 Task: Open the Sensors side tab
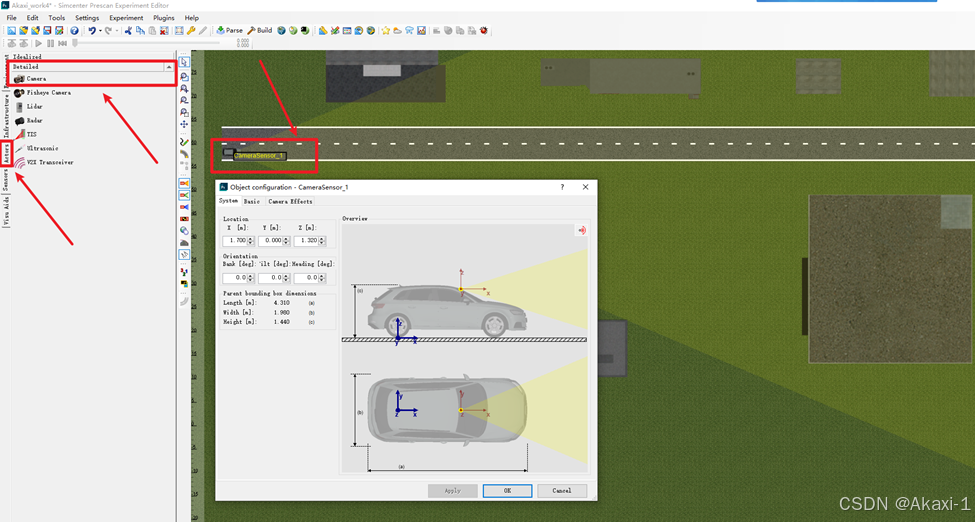[x=7, y=180]
